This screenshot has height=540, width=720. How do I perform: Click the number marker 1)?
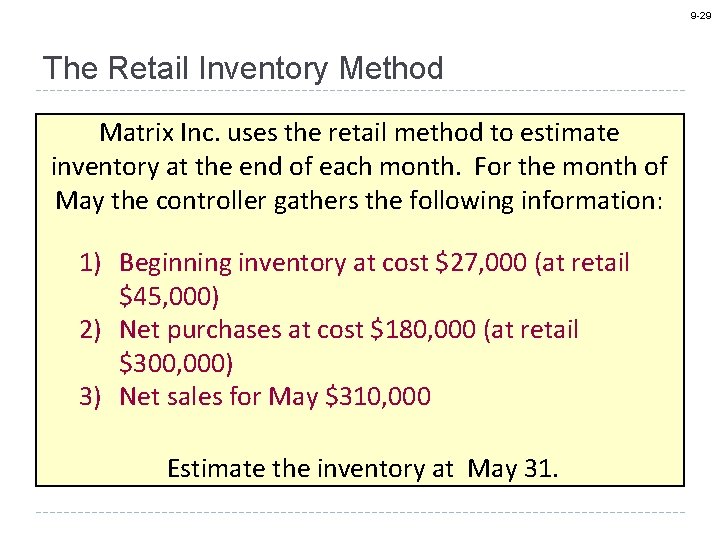coord(90,264)
